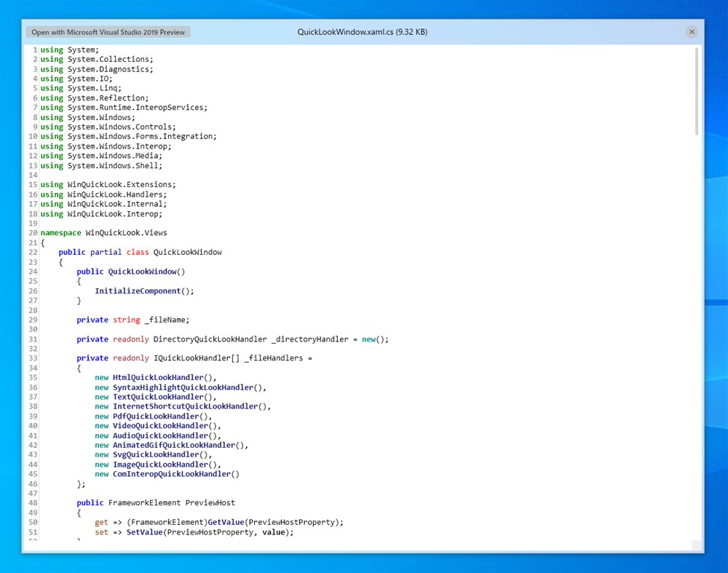Click the class name "QuickLookWindow" on line 22

[187, 252]
